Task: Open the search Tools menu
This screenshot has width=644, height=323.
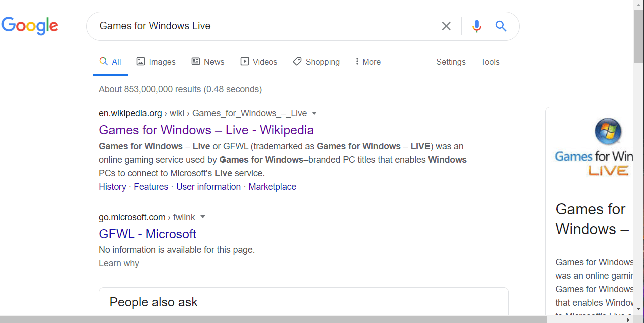Action: pyautogui.click(x=490, y=62)
